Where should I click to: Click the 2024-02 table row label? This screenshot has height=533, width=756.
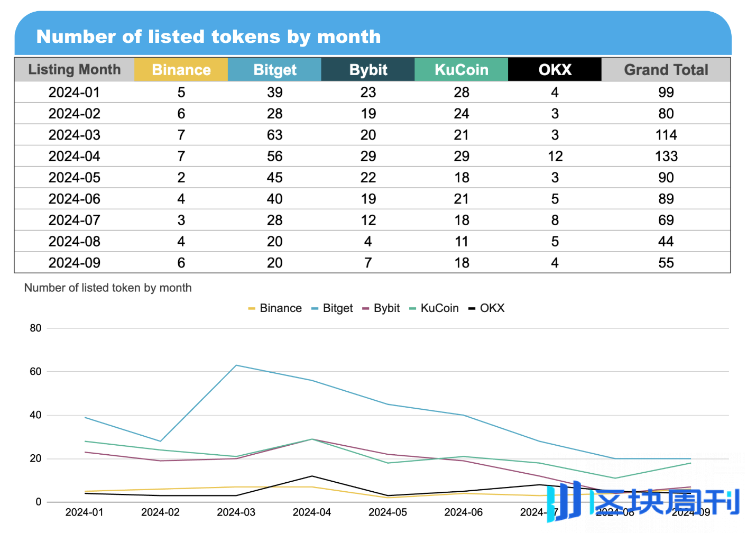pos(74,114)
